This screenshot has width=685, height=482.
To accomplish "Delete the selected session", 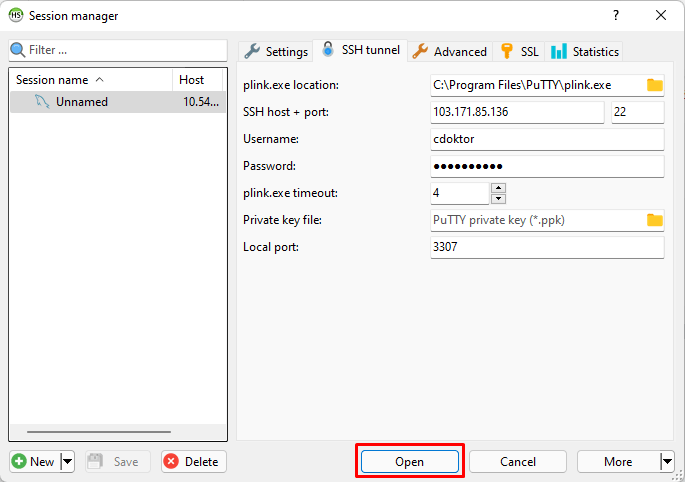I will pyautogui.click(x=193, y=462).
